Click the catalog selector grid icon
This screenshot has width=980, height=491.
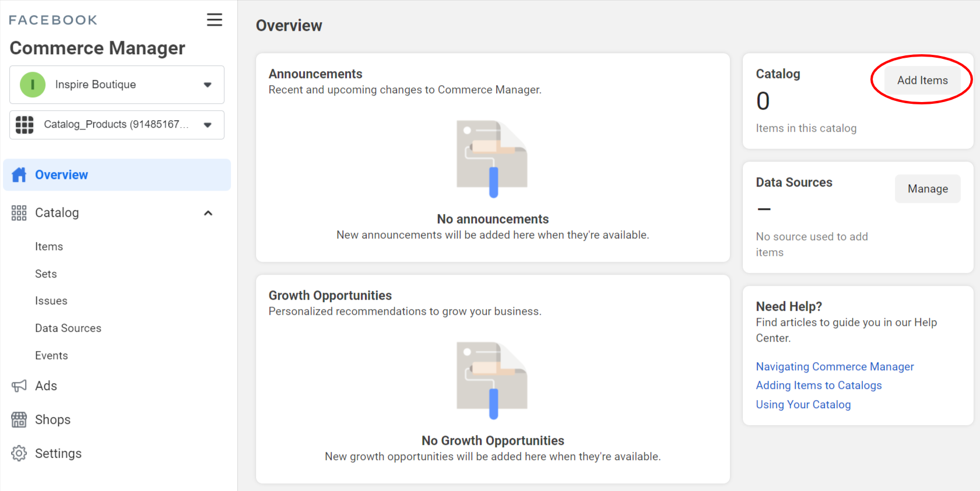tap(24, 125)
